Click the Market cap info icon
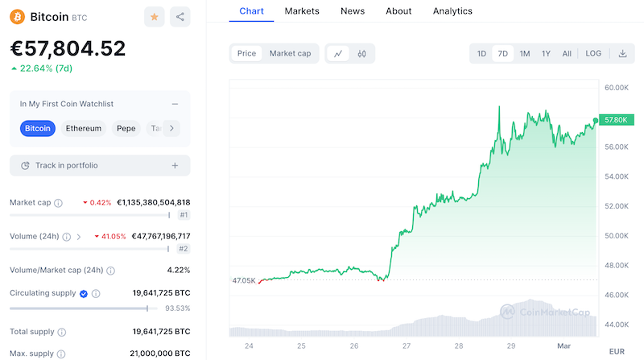This screenshot has height=360, width=644. tap(59, 203)
